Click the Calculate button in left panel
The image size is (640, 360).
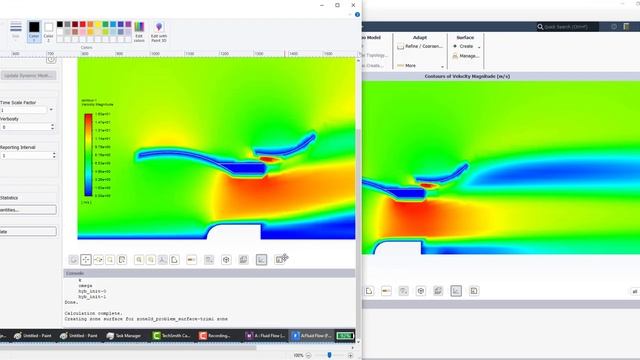point(28,231)
